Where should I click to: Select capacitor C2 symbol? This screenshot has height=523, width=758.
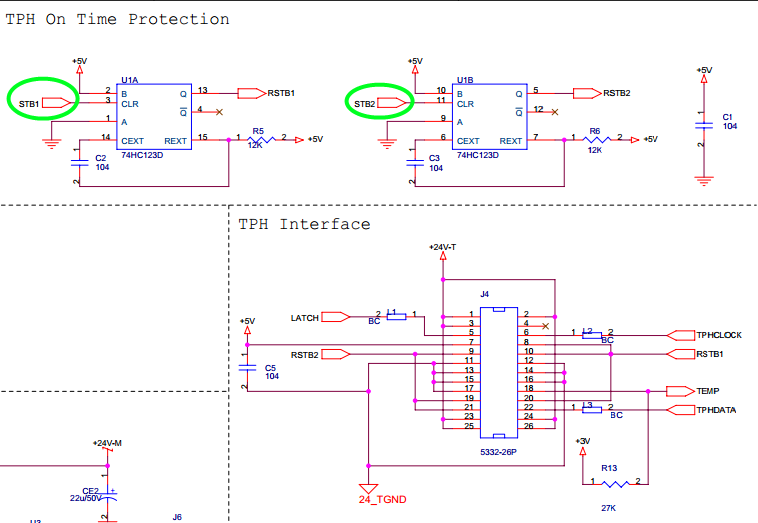coord(79,163)
